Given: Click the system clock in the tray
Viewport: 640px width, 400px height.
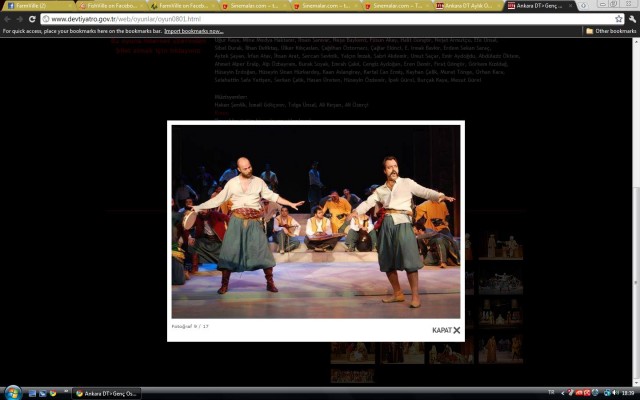Looking at the screenshot, I should pyautogui.click(x=626, y=393).
